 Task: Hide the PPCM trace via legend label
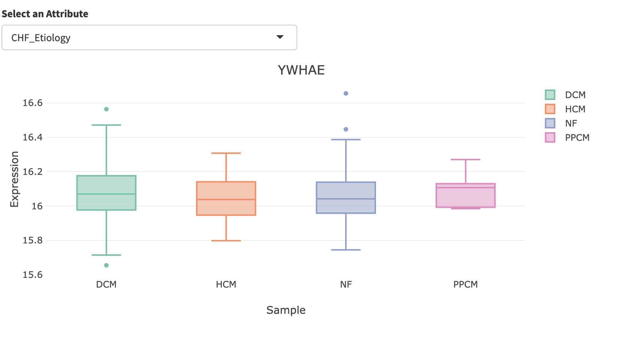[577, 138]
